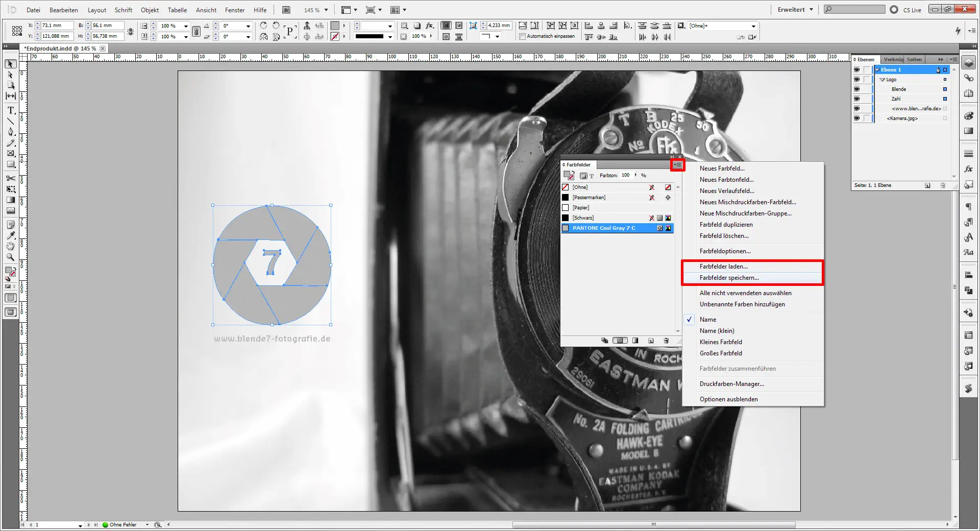This screenshot has height=531, width=980.
Task: Open the Bearbeiten menu
Action: coord(63,10)
